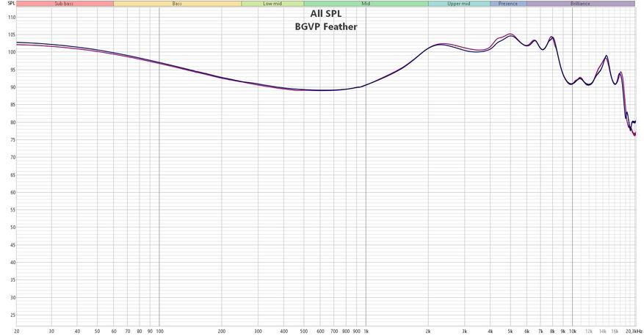Select the 12k frequency axis label
Screen dimensions: 644x336
point(589,331)
